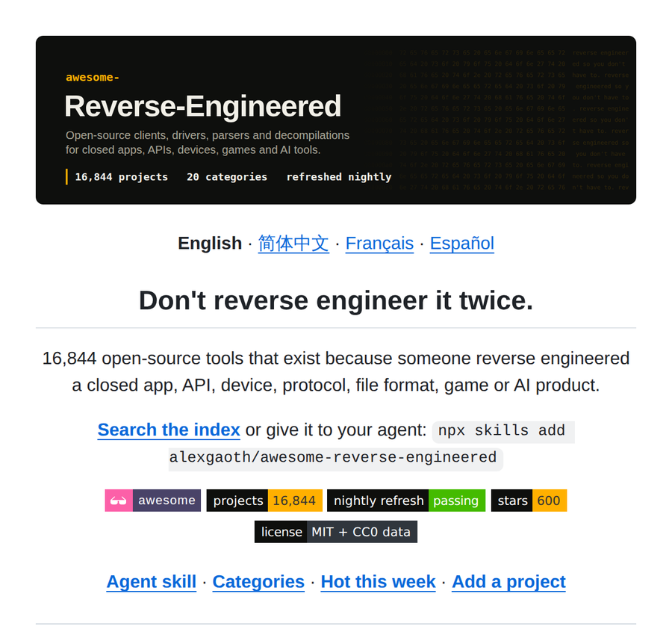This screenshot has height=635, width=672.
Task: Click the 'npx skills add' code snippet
Action: (503, 431)
